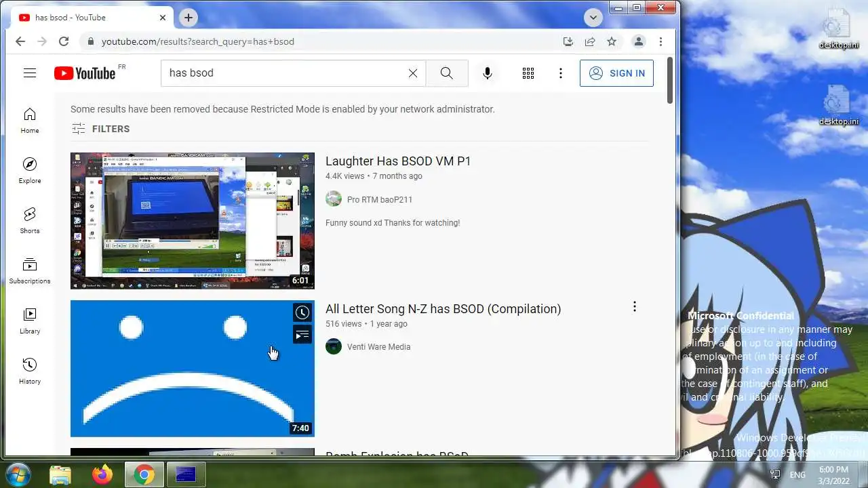
Task: Close the 'has bsod - YouTube' tab
Action: click(x=163, y=18)
